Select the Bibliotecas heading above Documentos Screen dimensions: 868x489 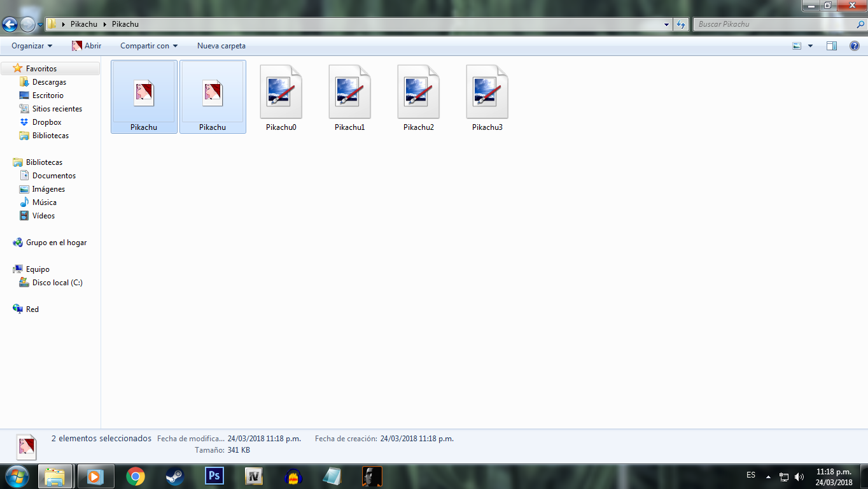coord(44,162)
